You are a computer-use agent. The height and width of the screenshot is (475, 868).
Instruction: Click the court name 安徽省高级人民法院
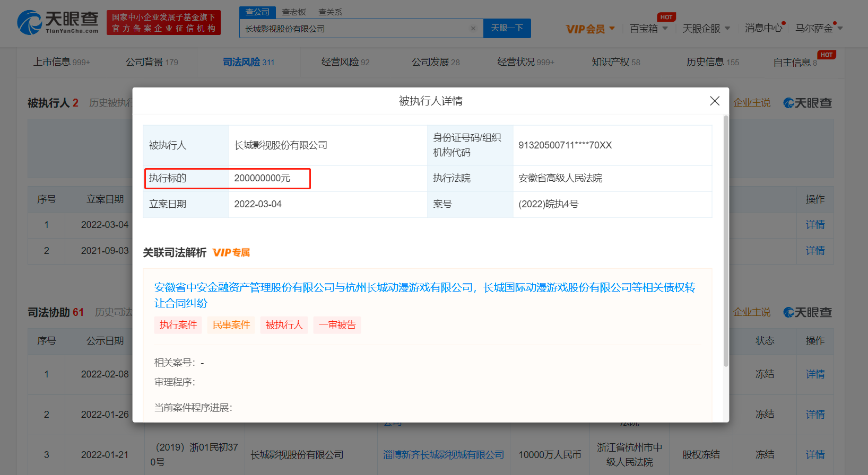(560, 178)
